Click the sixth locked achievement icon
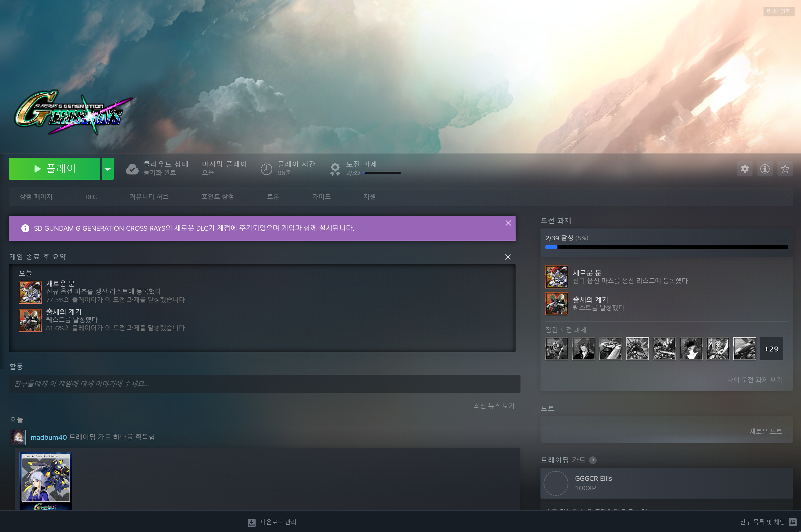The image size is (801, 532). pyautogui.click(x=691, y=348)
